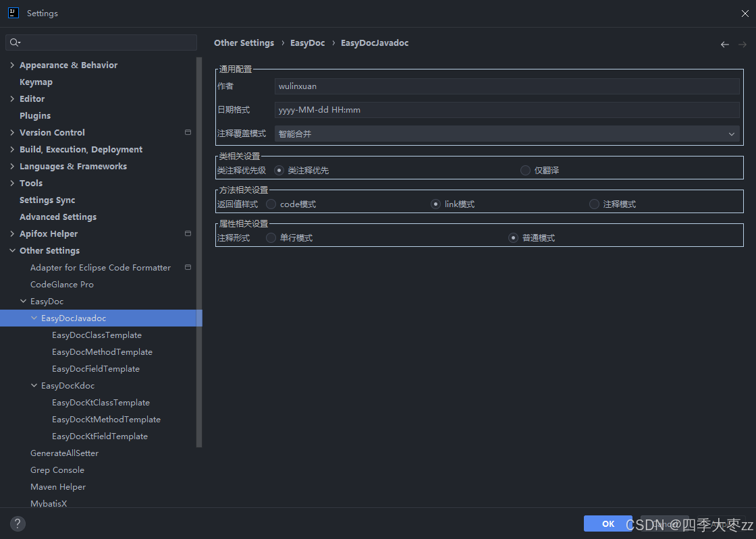This screenshot has height=539, width=756.
Task: Click the project-level icon next to Version Control
Action: (188, 132)
